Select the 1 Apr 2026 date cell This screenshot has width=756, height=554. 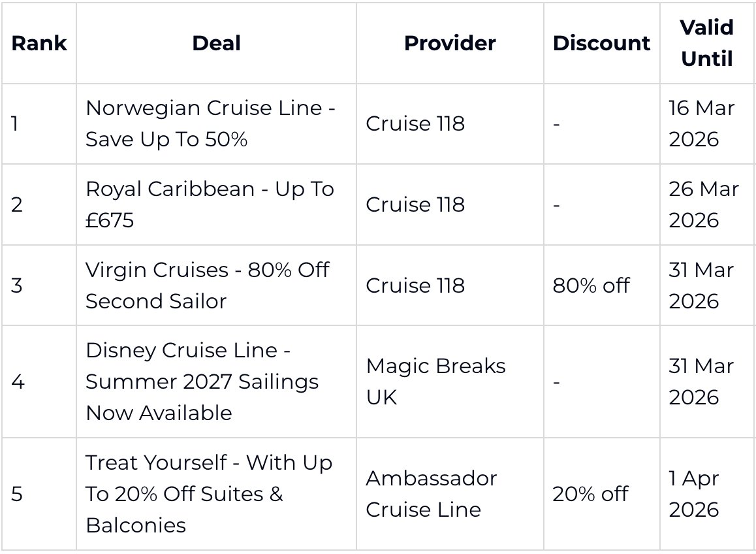pos(693,494)
